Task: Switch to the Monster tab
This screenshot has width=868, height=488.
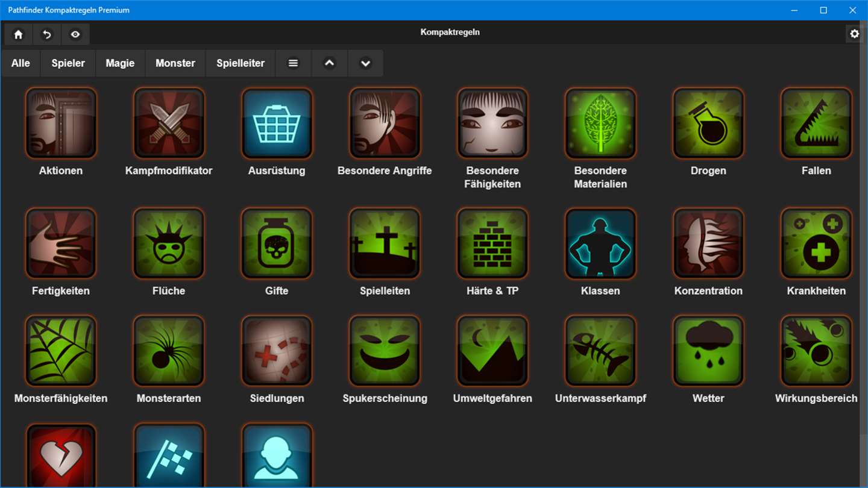Action: tap(175, 63)
